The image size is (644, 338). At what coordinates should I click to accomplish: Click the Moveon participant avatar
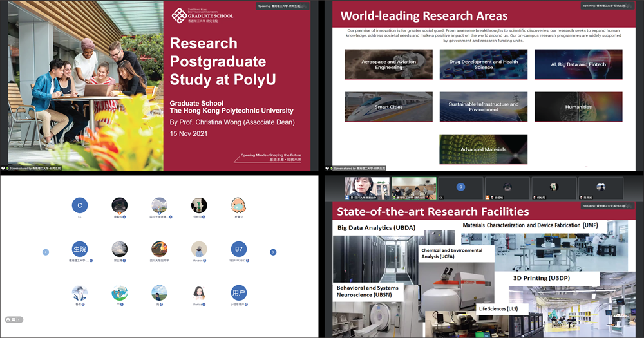pos(199,249)
